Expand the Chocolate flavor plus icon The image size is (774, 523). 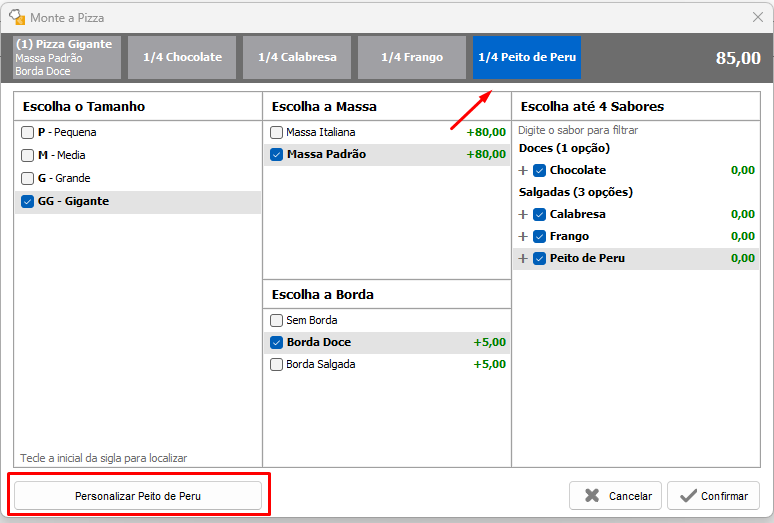click(523, 171)
